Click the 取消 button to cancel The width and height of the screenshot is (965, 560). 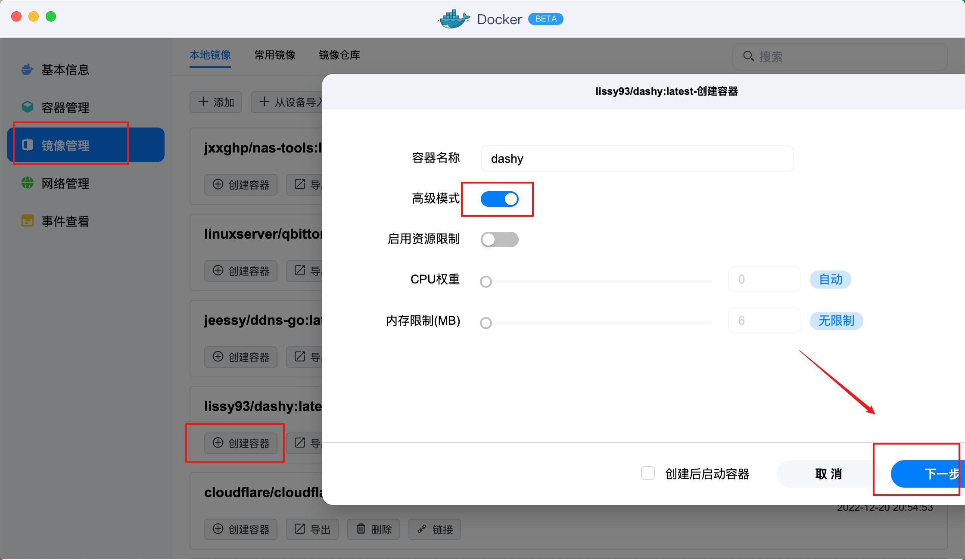828,473
